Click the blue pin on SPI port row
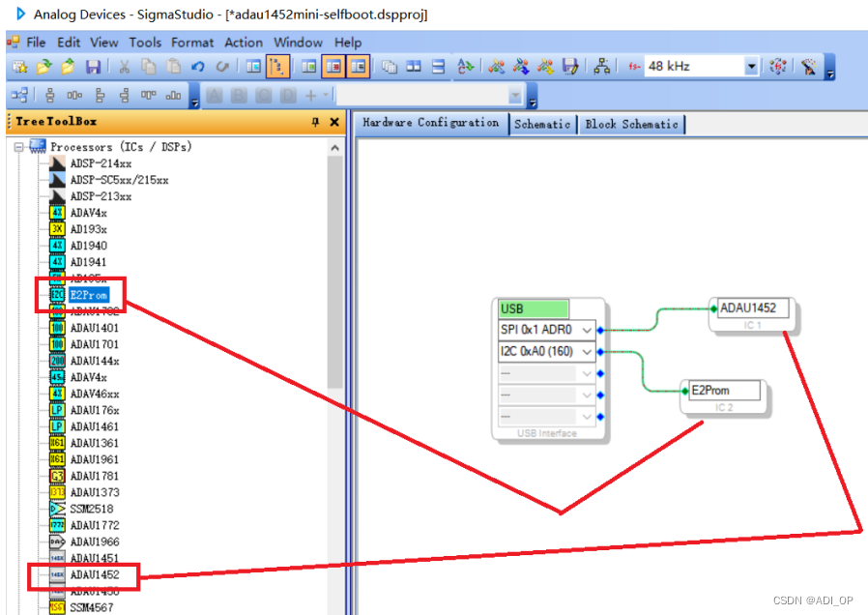The width and height of the screenshot is (868, 615). pyautogui.click(x=600, y=331)
